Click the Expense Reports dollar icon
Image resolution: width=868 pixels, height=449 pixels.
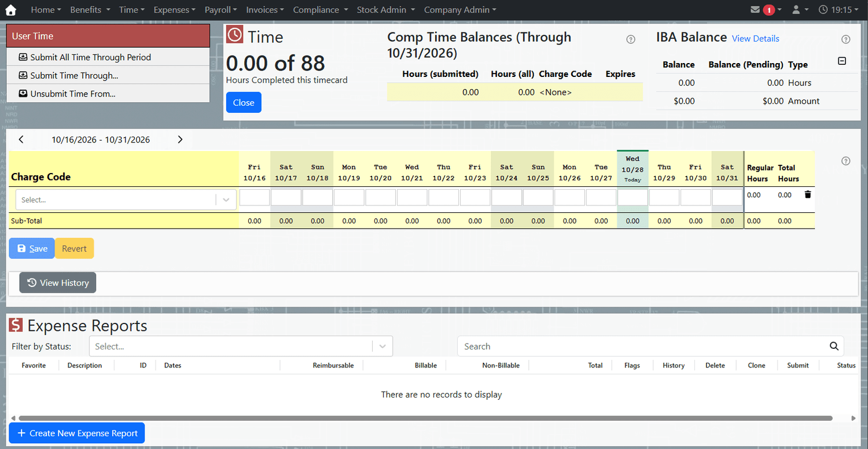[16, 325]
